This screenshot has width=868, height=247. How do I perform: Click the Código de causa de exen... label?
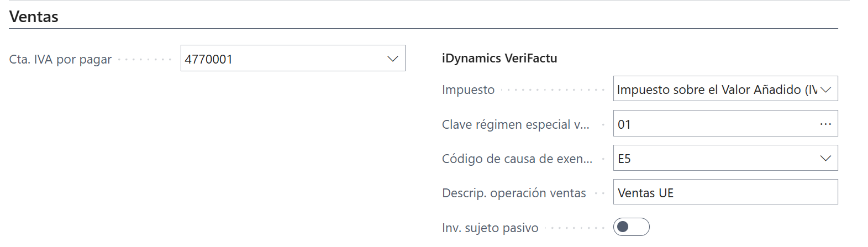517,159
